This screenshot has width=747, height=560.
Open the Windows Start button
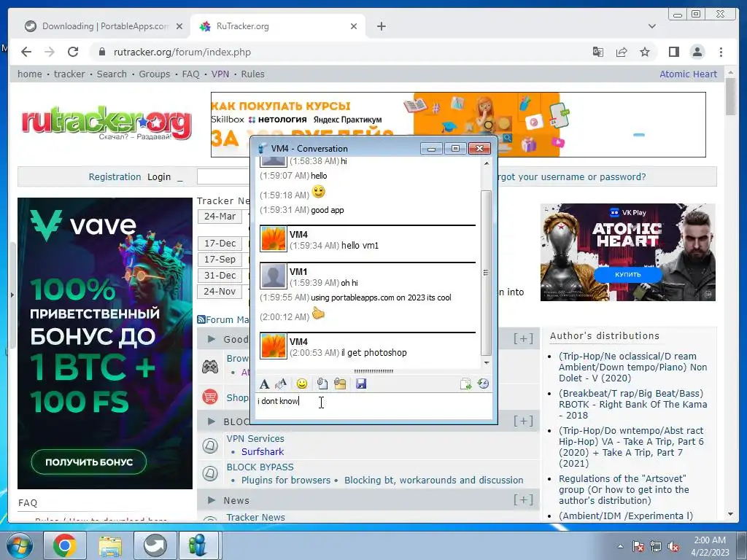pos(19,545)
